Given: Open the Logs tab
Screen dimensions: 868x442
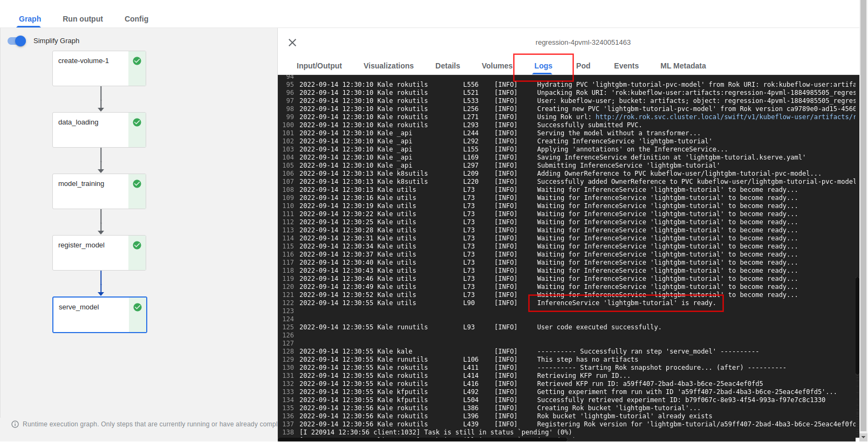Looking at the screenshot, I should click(543, 66).
